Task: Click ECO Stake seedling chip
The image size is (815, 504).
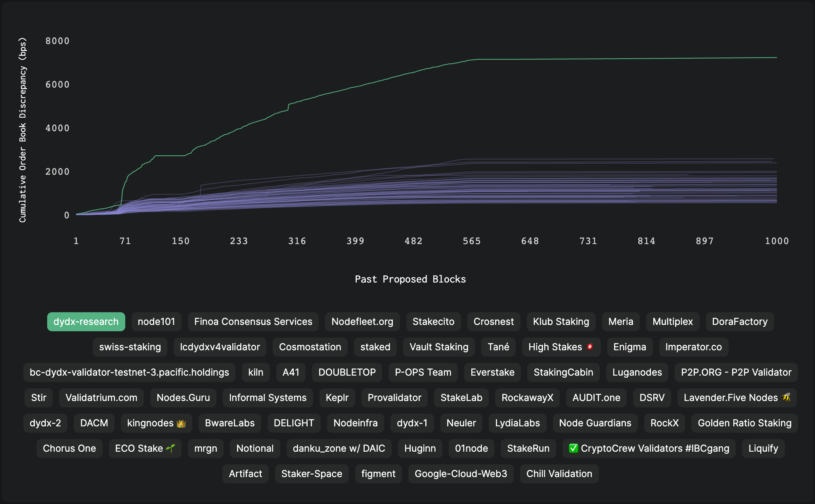Action: (x=145, y=448)
